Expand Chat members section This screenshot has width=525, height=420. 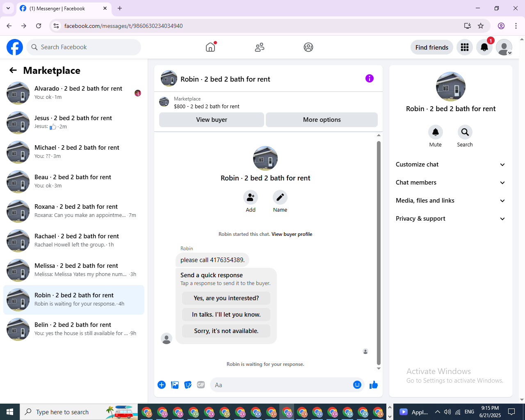pyautogui.click(x=451, y=183)
